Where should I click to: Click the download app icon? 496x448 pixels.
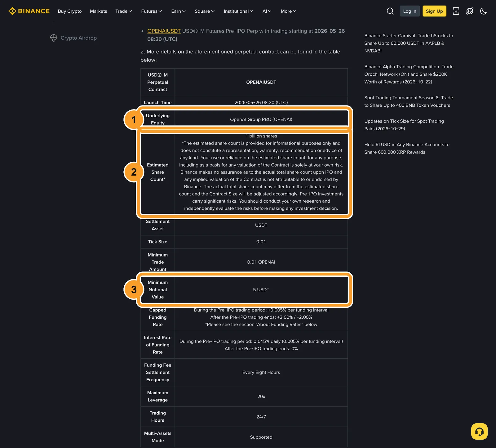click(456, 11)
